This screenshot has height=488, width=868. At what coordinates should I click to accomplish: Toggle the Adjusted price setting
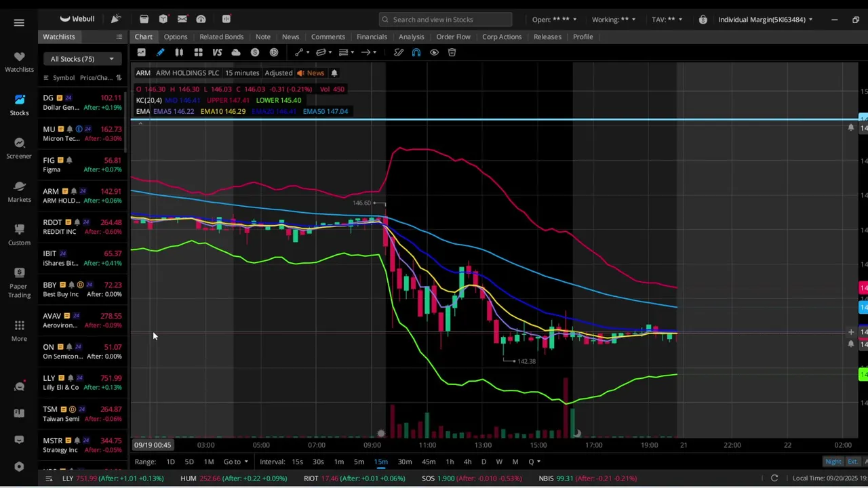278,73
